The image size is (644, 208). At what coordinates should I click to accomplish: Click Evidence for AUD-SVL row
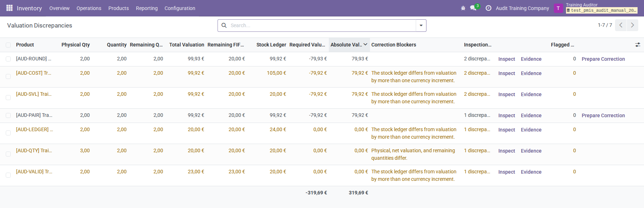point(531,94)
